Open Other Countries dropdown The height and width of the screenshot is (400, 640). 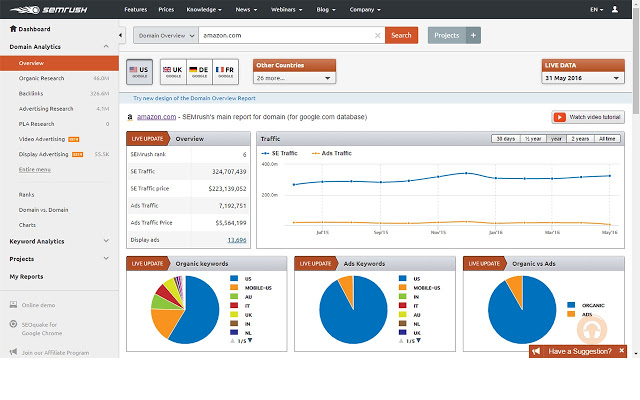pyautogui.click(x=294, y=78)
